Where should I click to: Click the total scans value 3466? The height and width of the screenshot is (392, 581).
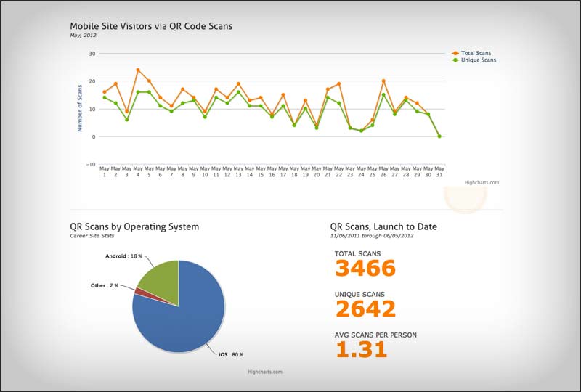(x=365, y=269)
